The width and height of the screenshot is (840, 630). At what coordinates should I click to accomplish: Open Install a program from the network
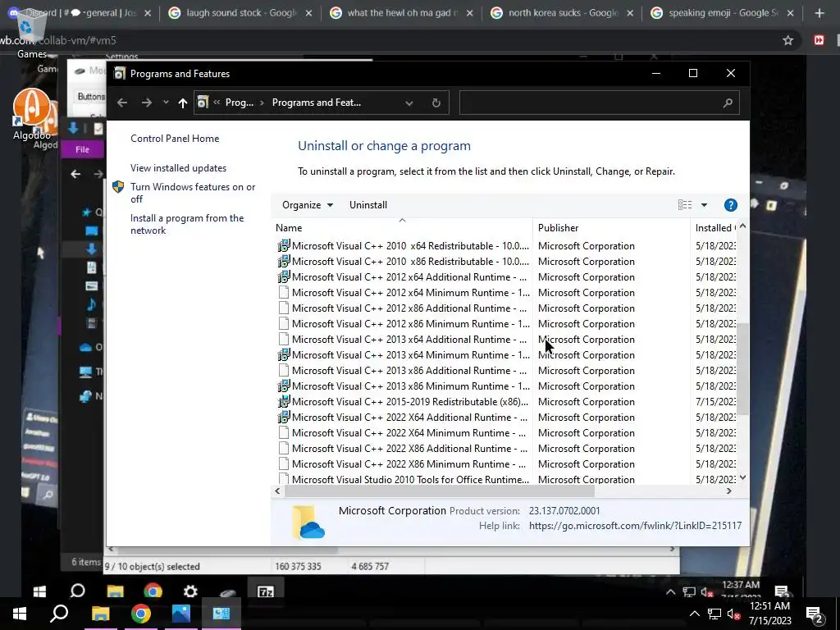[187, 224]
